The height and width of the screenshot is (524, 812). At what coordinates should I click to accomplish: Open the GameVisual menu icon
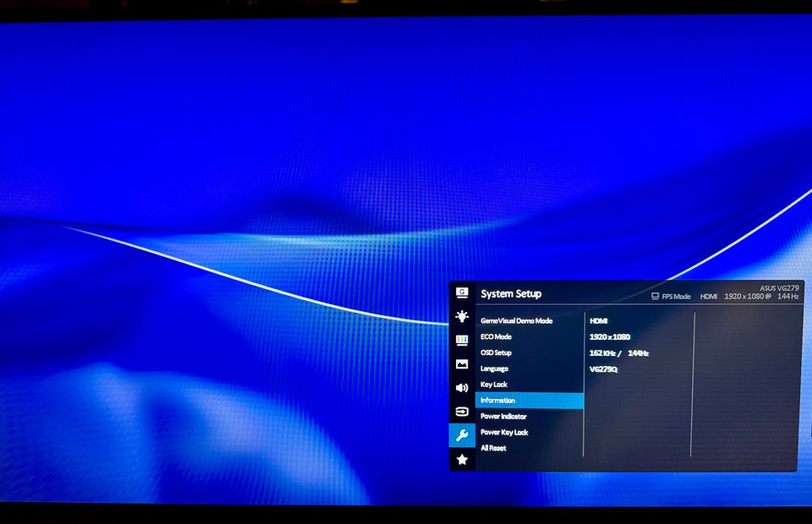tap(462, 292)
